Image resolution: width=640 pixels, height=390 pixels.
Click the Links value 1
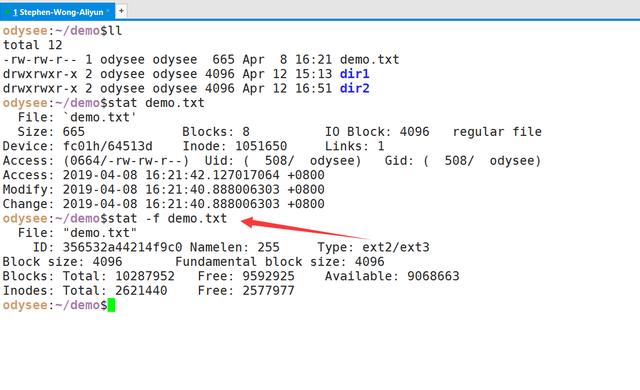pos(381,146)
